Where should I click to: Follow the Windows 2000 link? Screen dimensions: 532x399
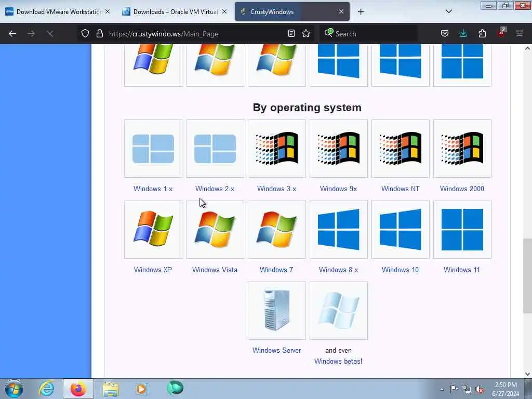tap(462, 189)
